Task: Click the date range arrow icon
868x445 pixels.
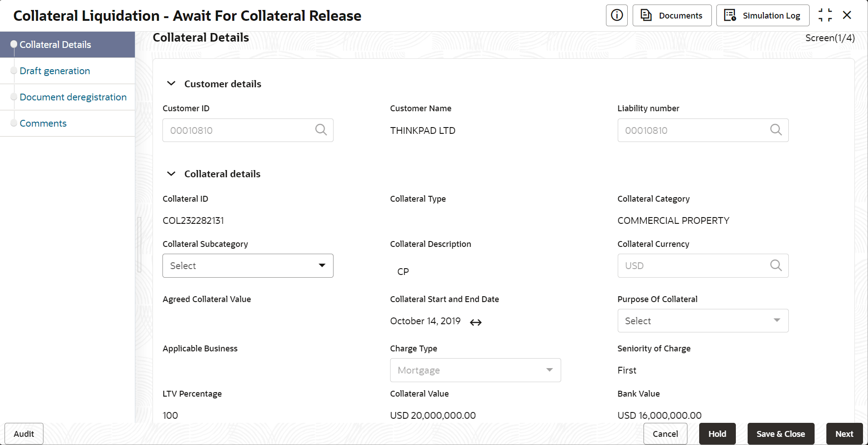Action: point(476,322)
